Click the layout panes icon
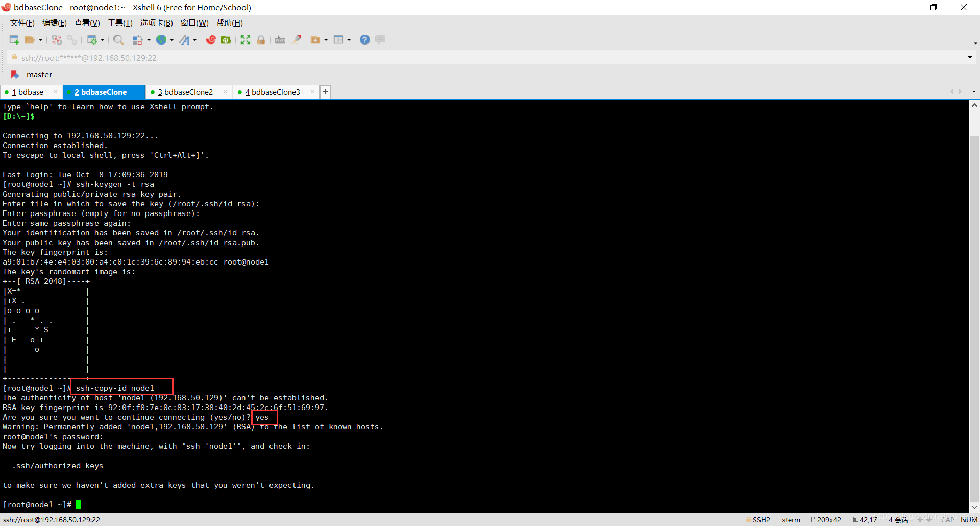 pos(338,40)
